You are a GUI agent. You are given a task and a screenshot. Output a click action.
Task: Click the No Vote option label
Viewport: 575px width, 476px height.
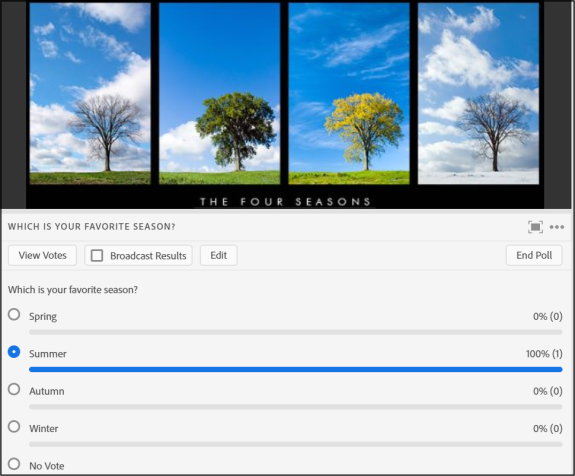click(47, 466)
